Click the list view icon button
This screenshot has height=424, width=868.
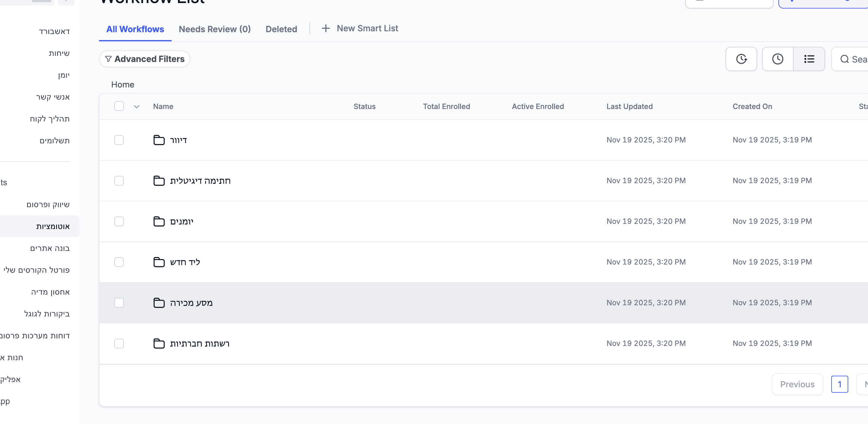[809, 59]
